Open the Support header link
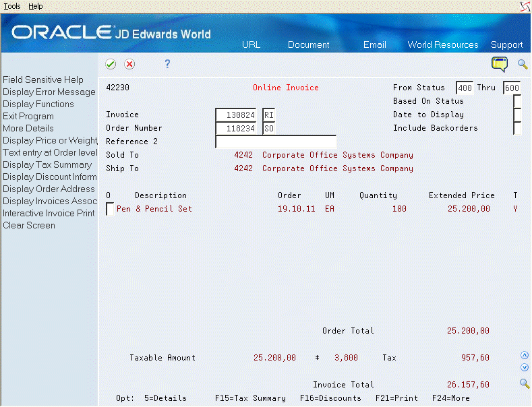 [506, 44]
